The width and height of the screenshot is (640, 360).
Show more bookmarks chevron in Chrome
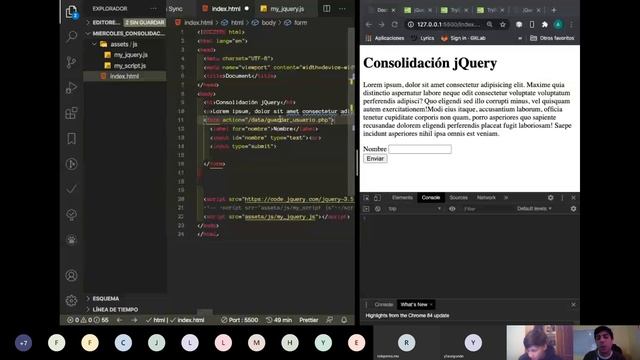[520, 38]
